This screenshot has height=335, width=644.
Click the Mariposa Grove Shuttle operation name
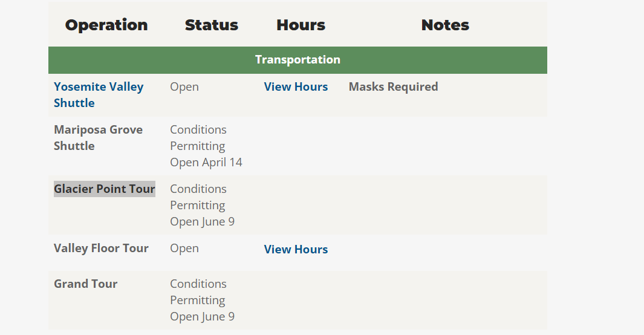tap(98, 137)
